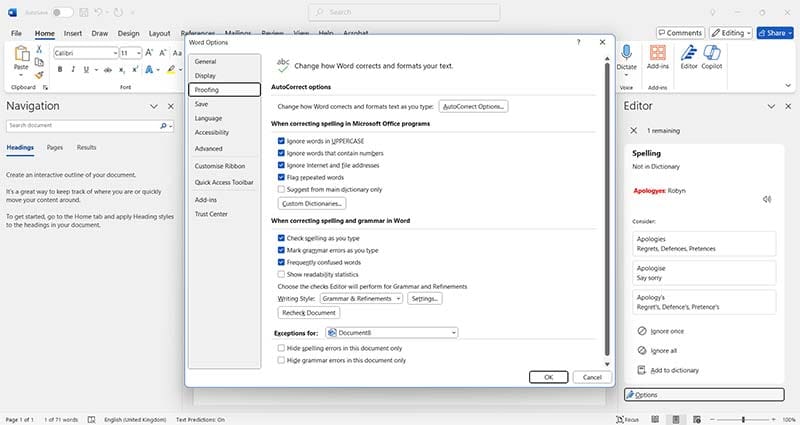Click the Custom Dictionaries button
Image resolution: width=800 pixels, height=425 pixels.
312,204
